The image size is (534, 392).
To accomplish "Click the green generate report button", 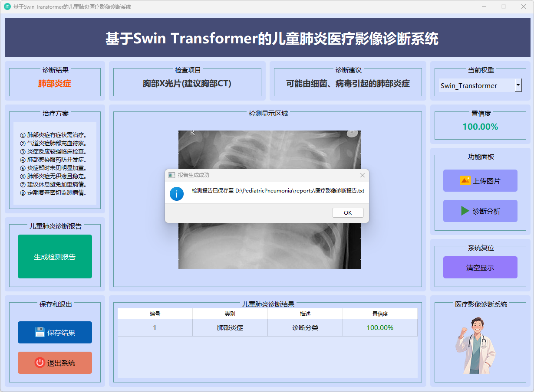I will 55,257.
